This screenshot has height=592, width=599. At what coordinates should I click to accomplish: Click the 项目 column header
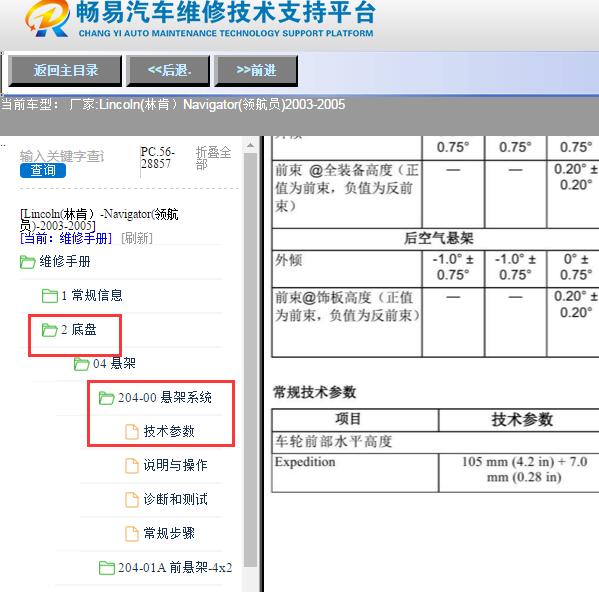click(x=348, y=419)
